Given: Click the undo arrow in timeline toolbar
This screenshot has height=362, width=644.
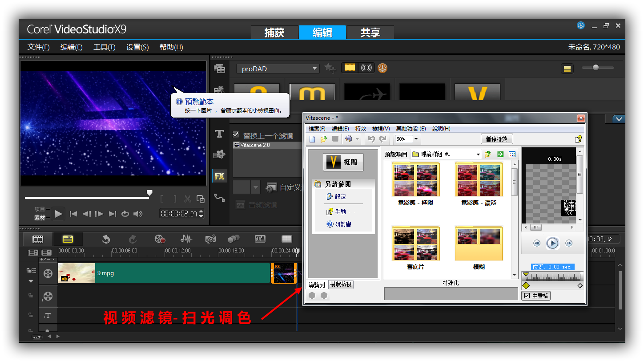Looking at the screenshot, I should pos(105,239).
